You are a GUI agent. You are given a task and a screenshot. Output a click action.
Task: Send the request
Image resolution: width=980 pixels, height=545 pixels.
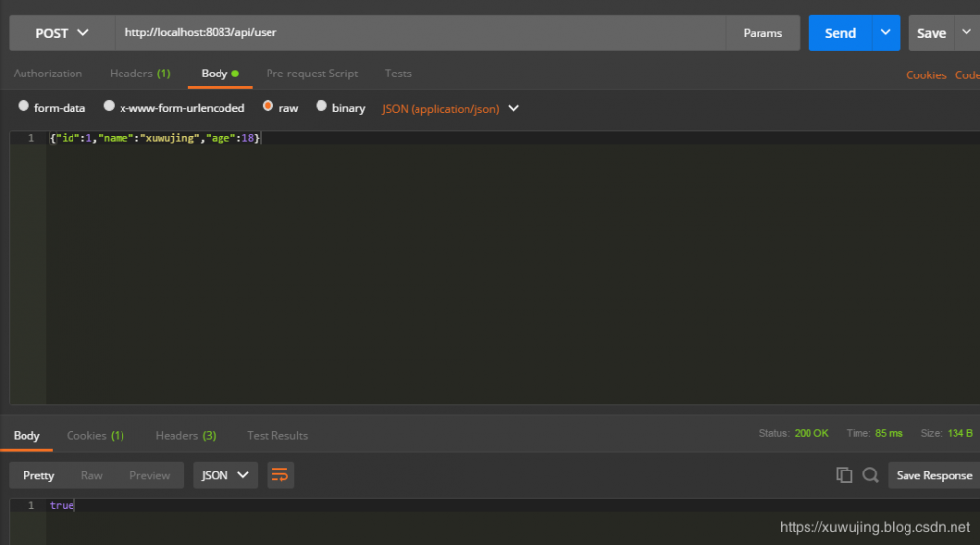840,33
